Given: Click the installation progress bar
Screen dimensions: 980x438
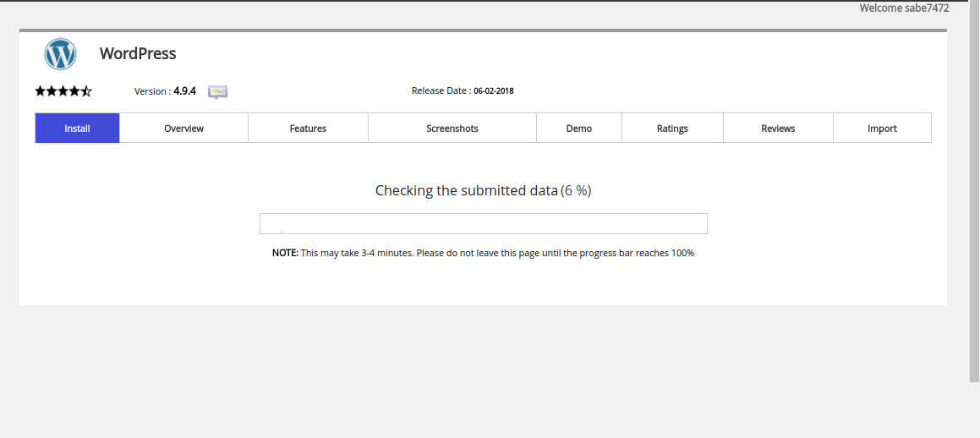Looking at the screenshot, I should tap(483, 224).
